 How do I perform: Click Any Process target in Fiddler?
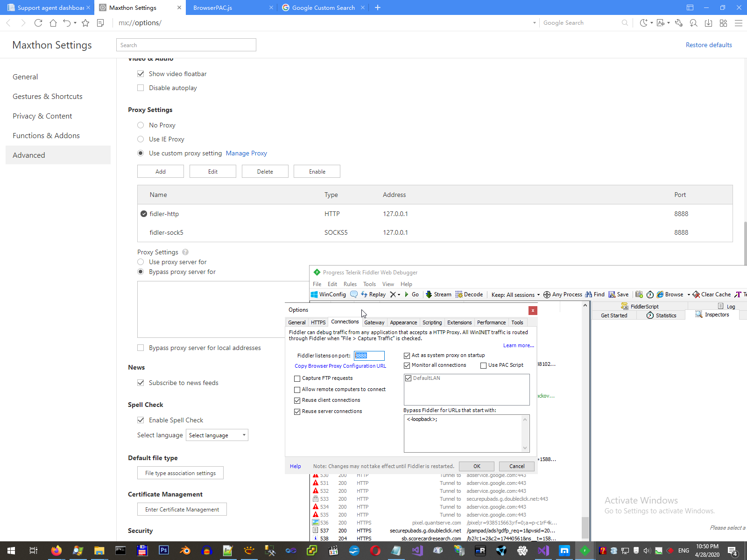coord(563,294)
